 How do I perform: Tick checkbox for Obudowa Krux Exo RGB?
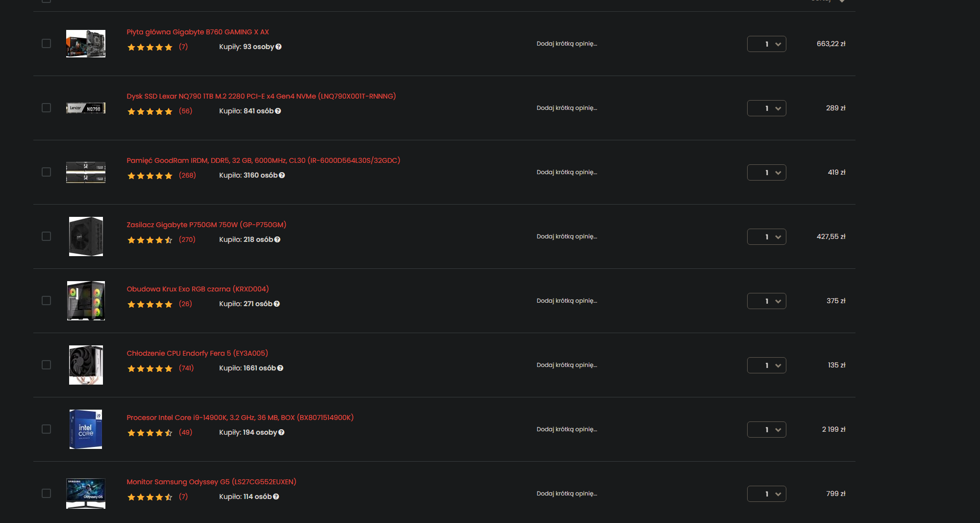point(47,301)
